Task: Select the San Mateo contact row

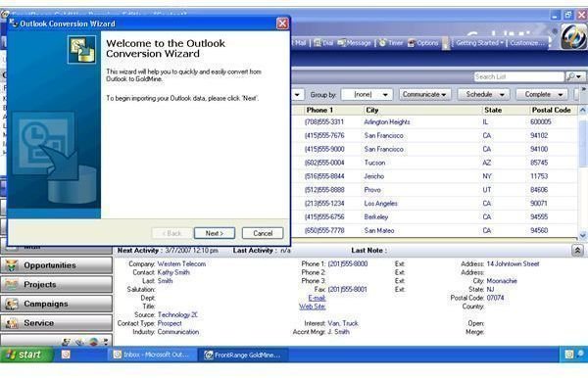Action: (x=435, y=230)
